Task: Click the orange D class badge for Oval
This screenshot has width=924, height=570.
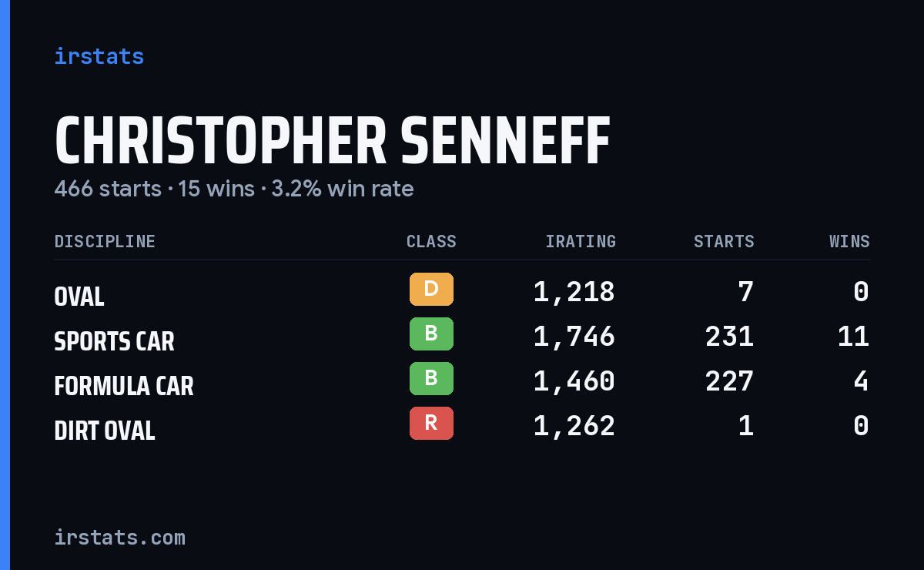Action: coord(431,290)
